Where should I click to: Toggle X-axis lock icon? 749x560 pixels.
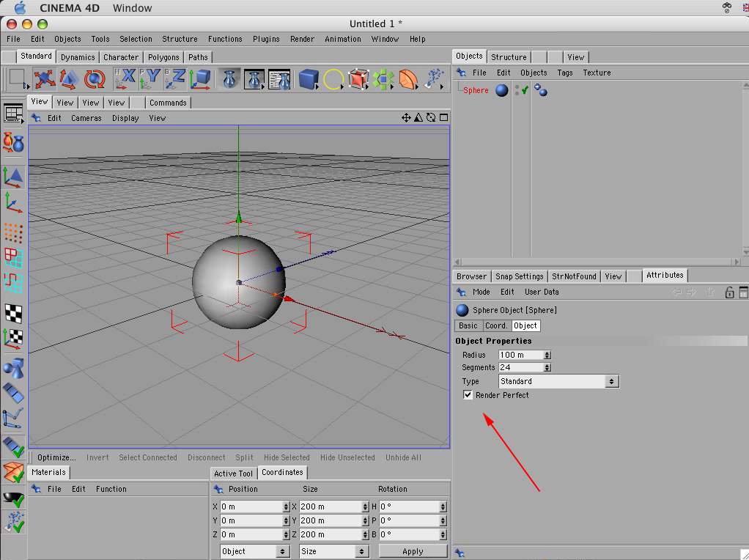tap(126, 78)
